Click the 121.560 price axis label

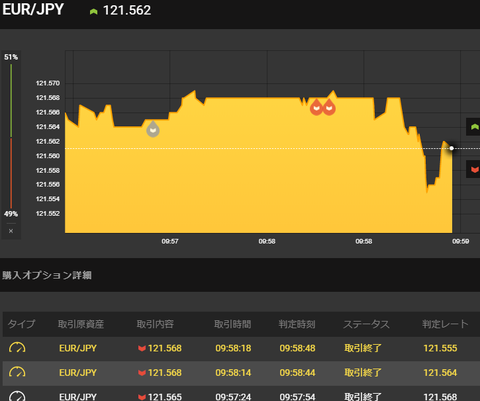[48, 156]
